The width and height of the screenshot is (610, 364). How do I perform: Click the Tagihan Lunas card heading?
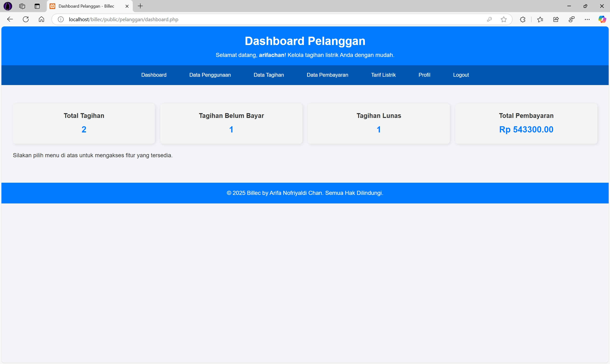tap(379, 116)
